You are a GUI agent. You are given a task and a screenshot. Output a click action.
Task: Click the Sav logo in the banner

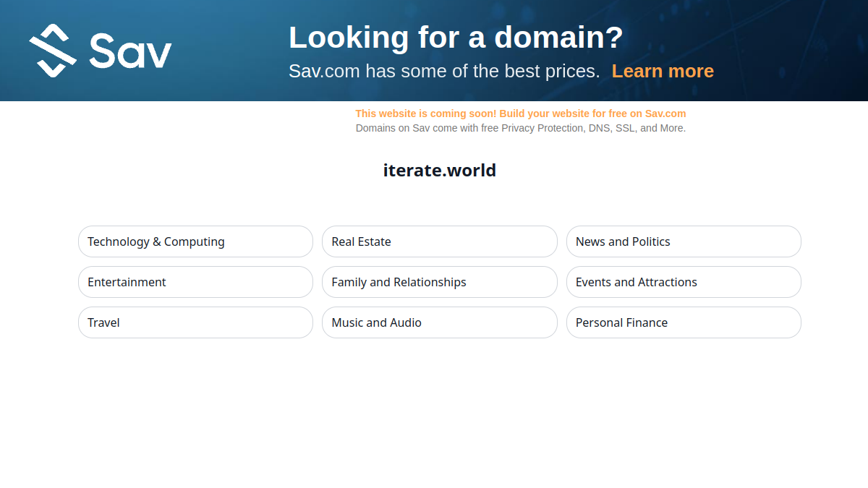[x=101, y=51]
